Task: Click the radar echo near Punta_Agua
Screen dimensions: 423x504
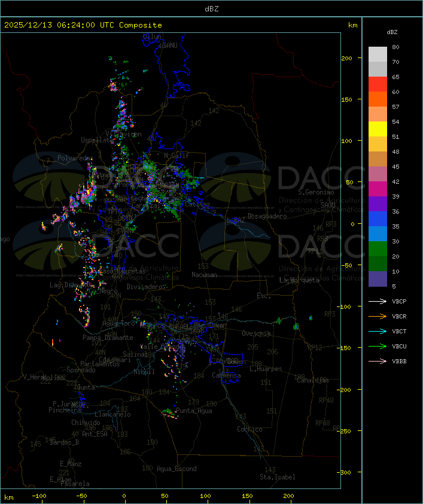Action: click(x=169, y=413)
